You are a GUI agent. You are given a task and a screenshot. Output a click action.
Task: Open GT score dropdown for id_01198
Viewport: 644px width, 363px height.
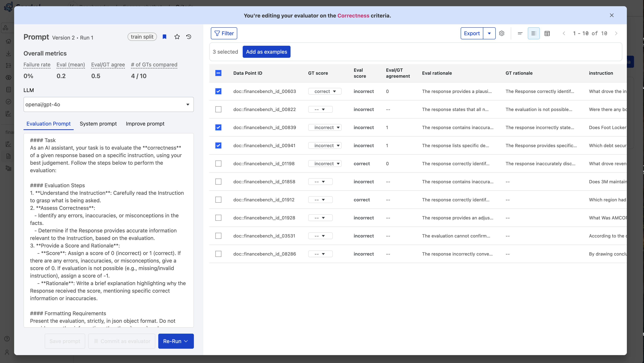point(324,164)
